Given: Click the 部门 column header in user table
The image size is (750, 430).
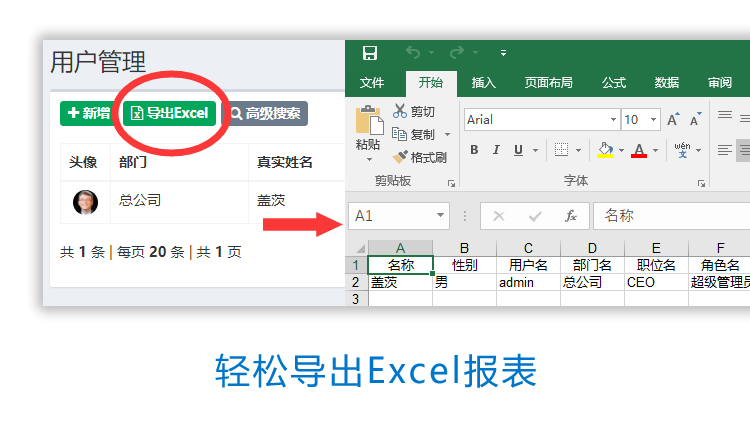Looking at the screenshot, I should 133,162.
